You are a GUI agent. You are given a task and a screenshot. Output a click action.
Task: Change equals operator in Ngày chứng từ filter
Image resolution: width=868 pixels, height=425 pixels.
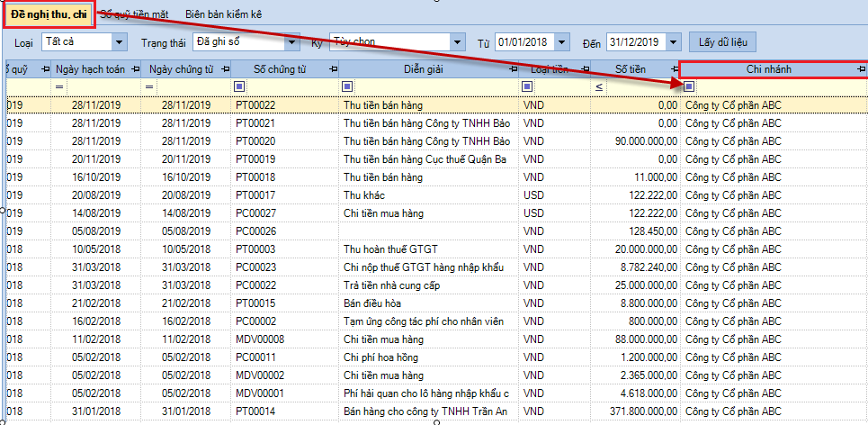pyautogui.click(x=148, y=87)
